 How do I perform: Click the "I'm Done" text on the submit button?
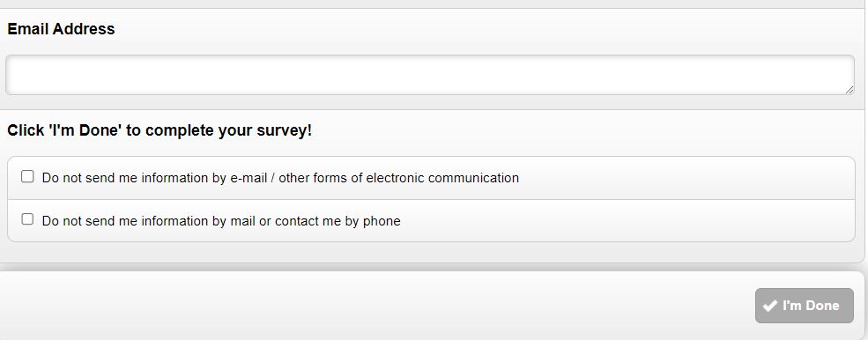click(811, 306)
